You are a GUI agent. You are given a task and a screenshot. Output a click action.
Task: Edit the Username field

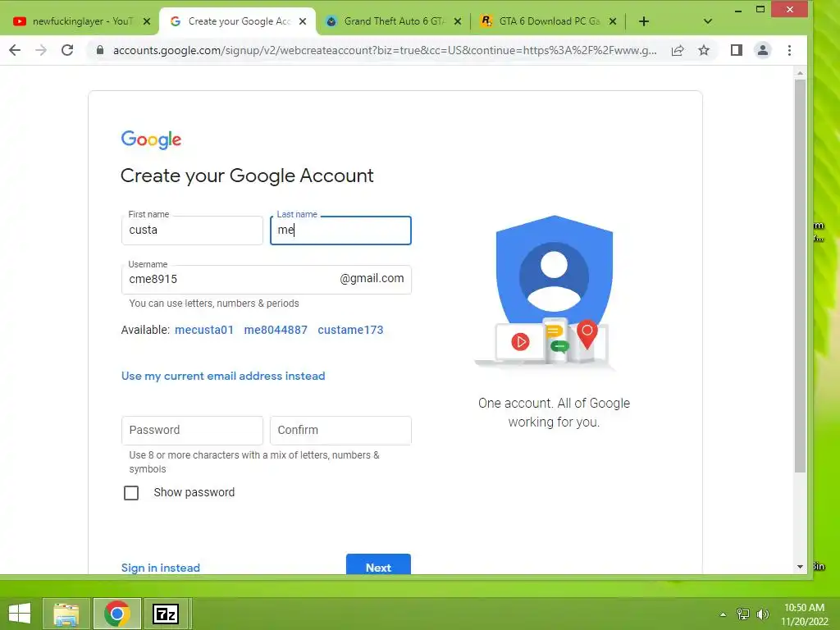(x=267, y=279)
